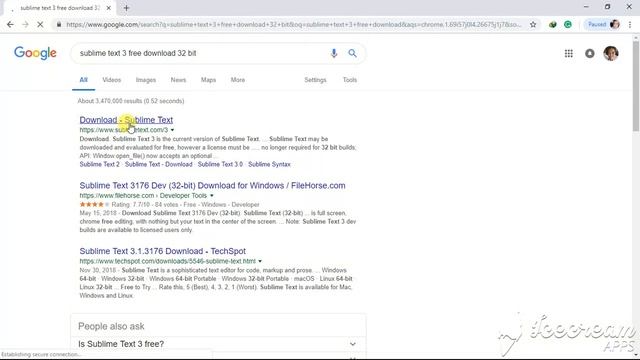
Task: Open the TechSpot Sublime Text 3.1.3176 result
Action: coord(162,251)
